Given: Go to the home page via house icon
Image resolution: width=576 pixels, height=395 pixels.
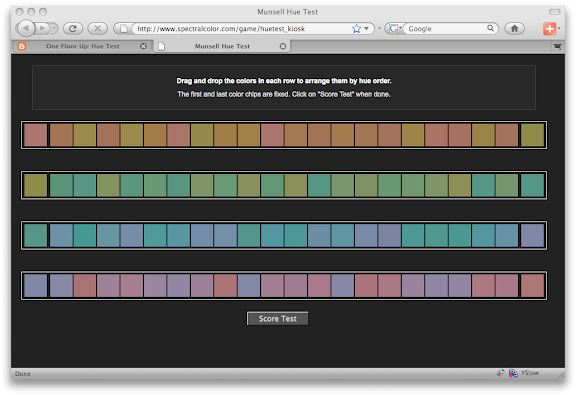Looking at the screenshot, I should (x=514, y=28).
